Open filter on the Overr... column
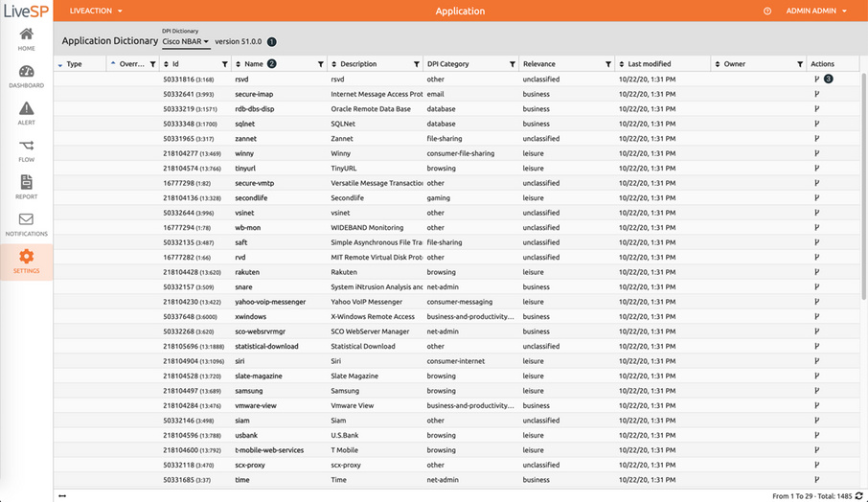The image size is (868, 502). pyautogui.click(x=152, y=64)
